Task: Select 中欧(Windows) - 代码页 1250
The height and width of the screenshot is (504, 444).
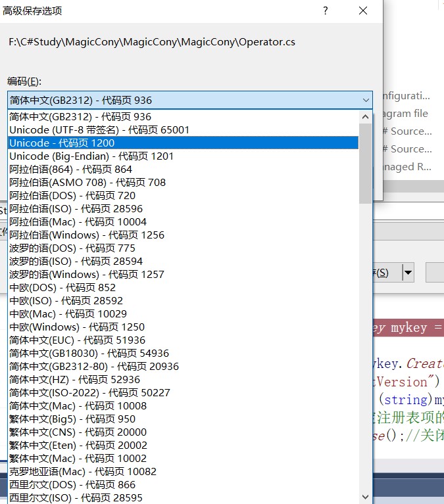Action: 183,327
